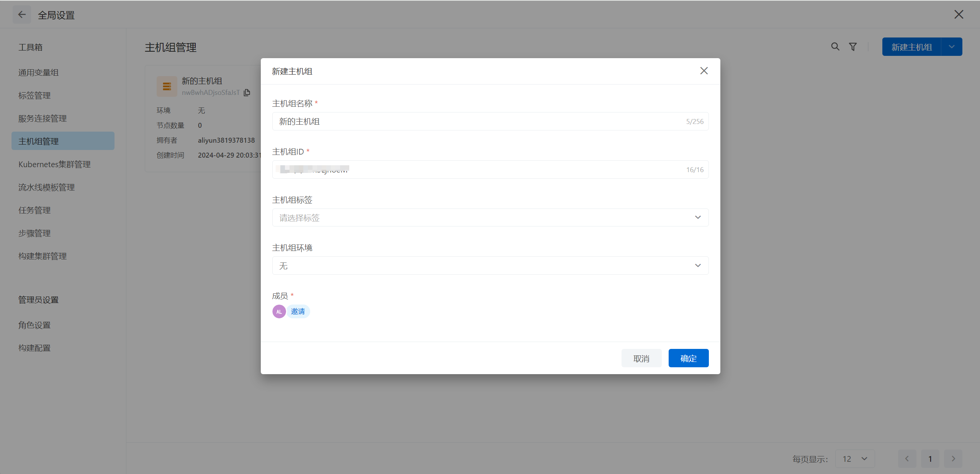The width and height of the screenshot is (980, 474).
Task: Click the 工具箱 section heading
Action: click(x=30, y=47)
